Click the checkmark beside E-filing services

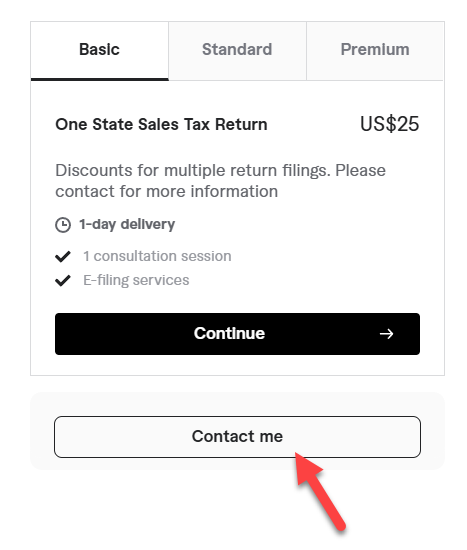(x=63, y=280)
